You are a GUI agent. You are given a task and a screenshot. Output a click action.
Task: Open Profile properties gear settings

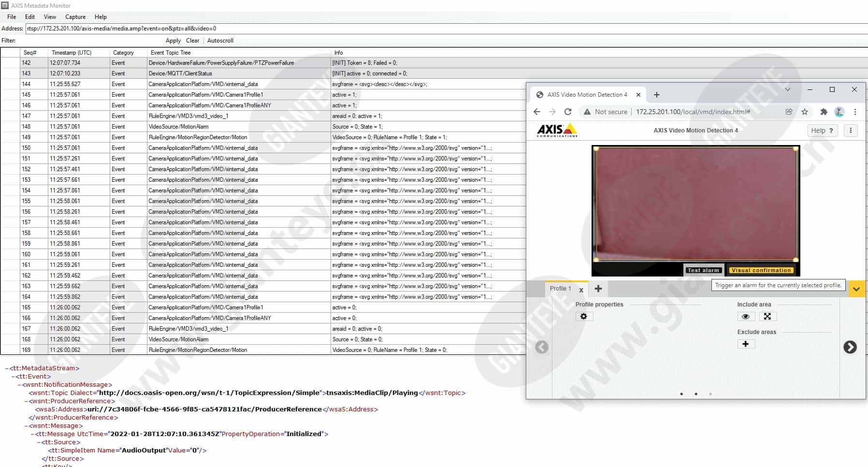click(x=584, y=316)
